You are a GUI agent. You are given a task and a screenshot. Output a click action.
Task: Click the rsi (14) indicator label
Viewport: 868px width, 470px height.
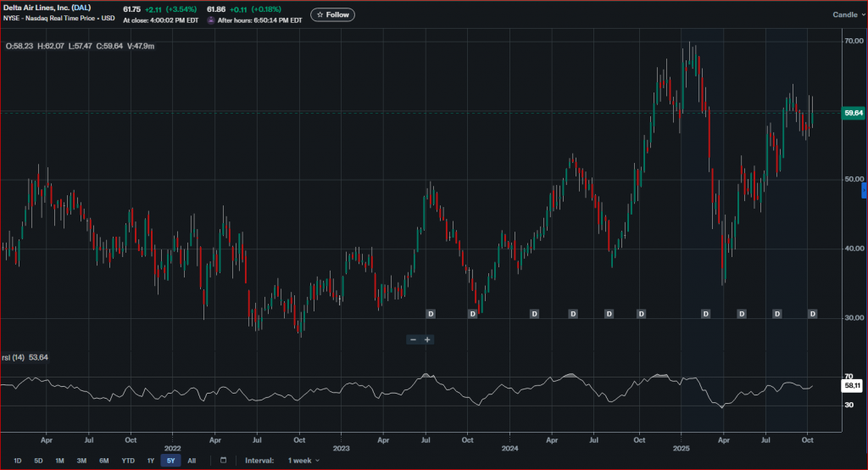point(14,358)
